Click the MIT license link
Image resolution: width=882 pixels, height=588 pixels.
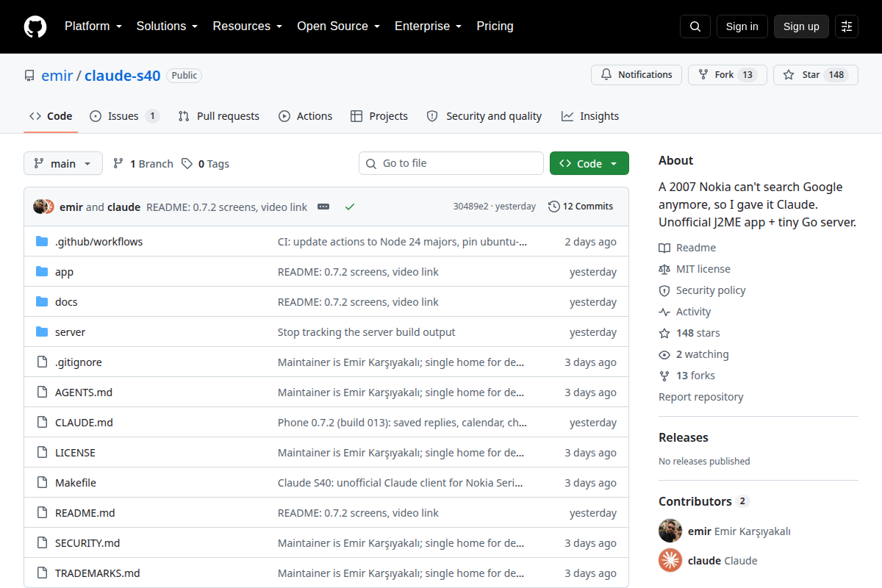[x=703, y=269]
